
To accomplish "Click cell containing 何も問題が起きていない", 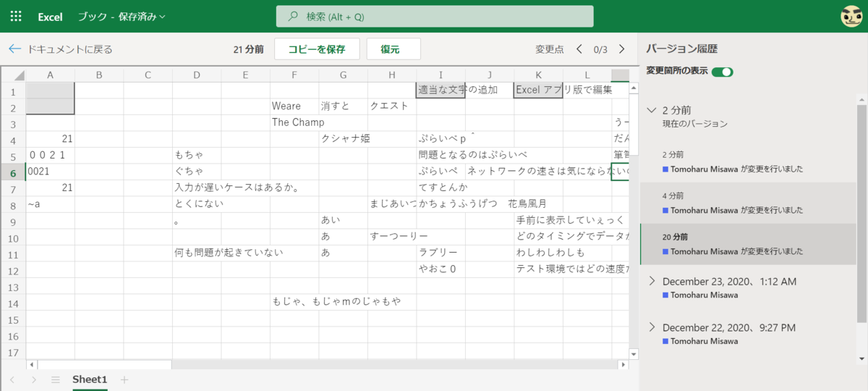I will click(197, 253).
